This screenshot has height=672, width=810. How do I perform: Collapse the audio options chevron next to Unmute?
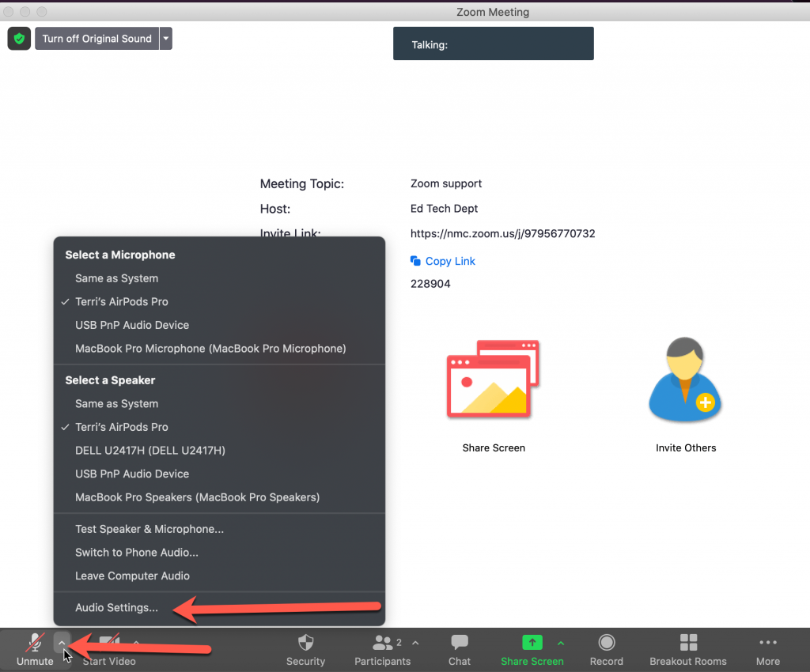[x=62, y=643]
